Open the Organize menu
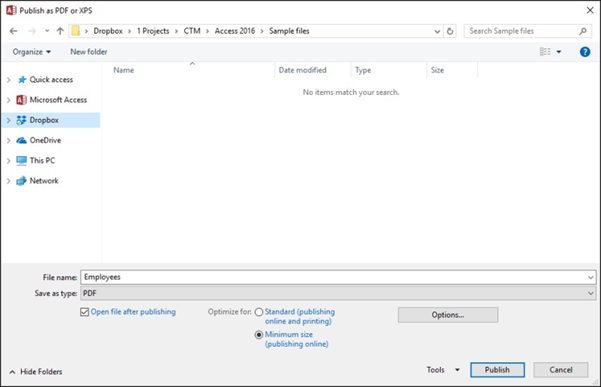 (31, 52)
